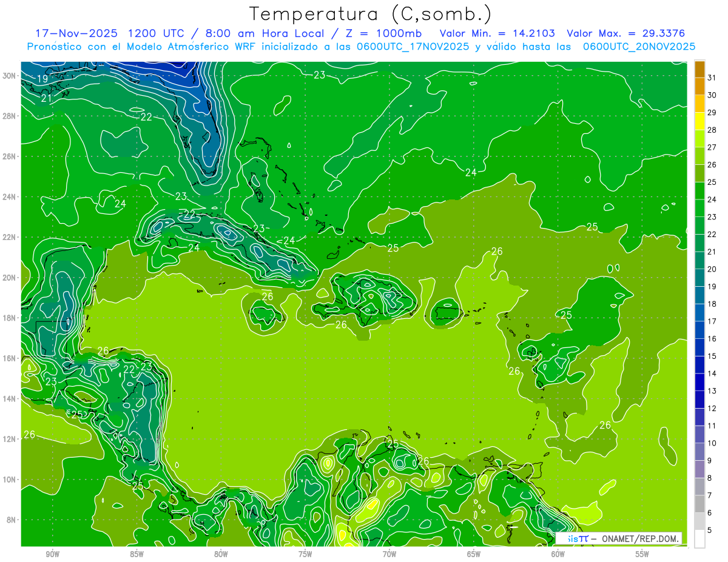Image resolution: width=728 pixels, height=562 pixels.
Task: Click the teal colorbar swatch between 19 and 20
Action: (x=699, y=278)
